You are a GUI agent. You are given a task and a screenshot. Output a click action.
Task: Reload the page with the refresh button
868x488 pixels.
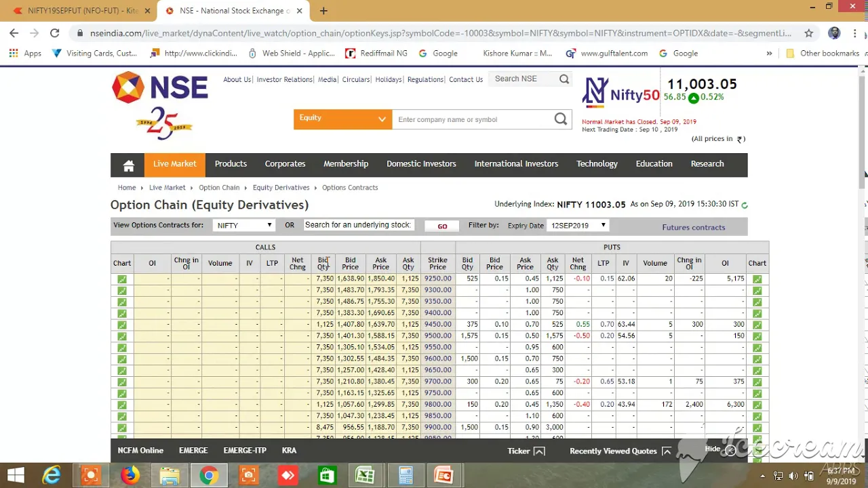click(x=55, y=33)
